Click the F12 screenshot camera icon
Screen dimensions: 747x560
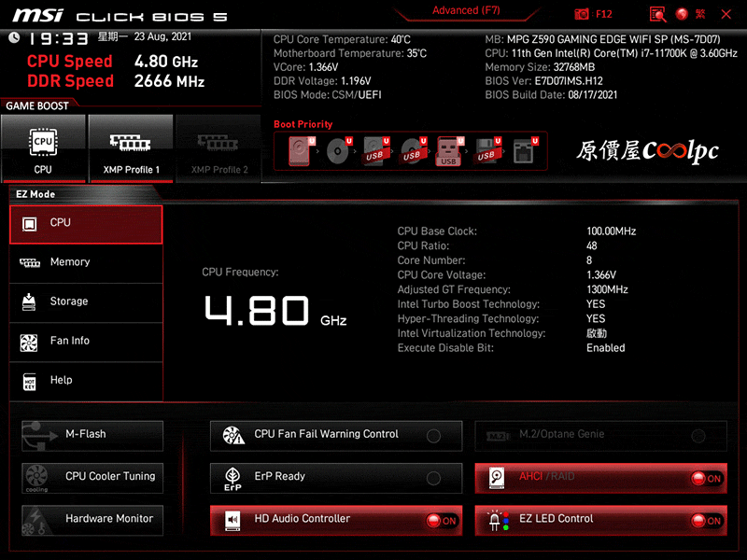tap(583, 14)
